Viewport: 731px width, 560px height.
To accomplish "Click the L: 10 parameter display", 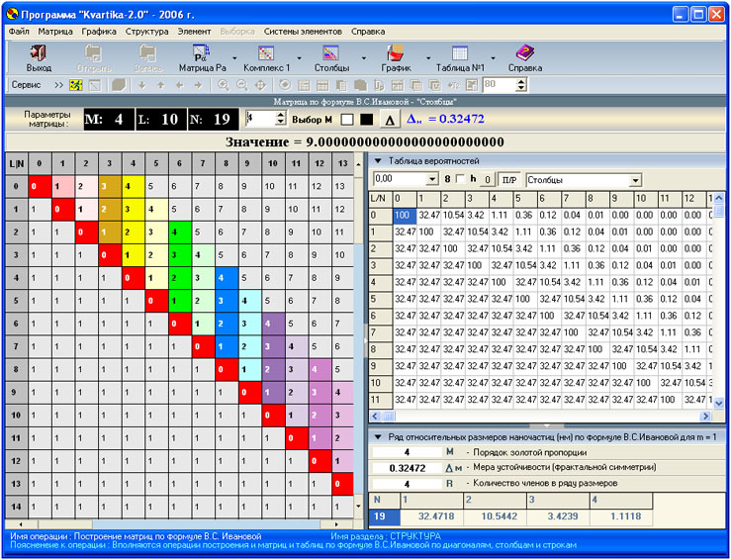I will pyautogui.click(x=161, y=120).
